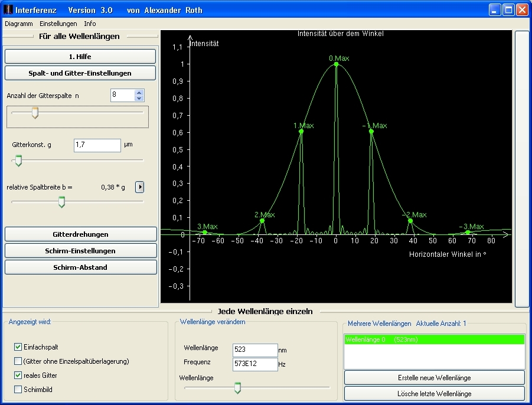
Task: Increase Gitterspalte count with up arrow
Action: (139, 92)
